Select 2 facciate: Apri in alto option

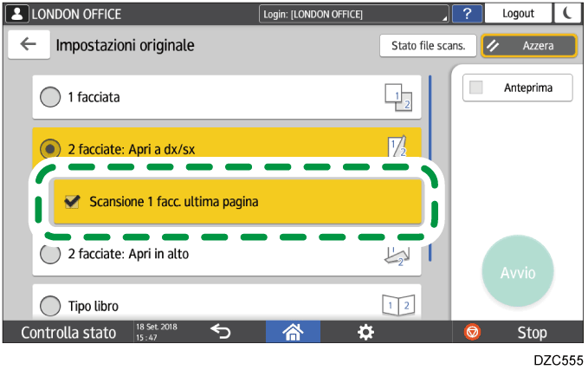50,255
